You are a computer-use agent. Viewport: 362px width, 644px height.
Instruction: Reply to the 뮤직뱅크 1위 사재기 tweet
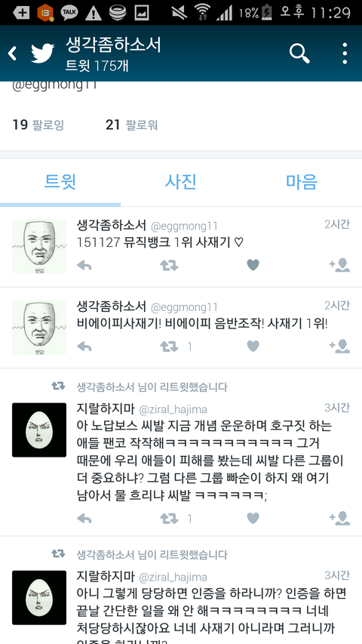pyautogui.click(x=84, y=266)
